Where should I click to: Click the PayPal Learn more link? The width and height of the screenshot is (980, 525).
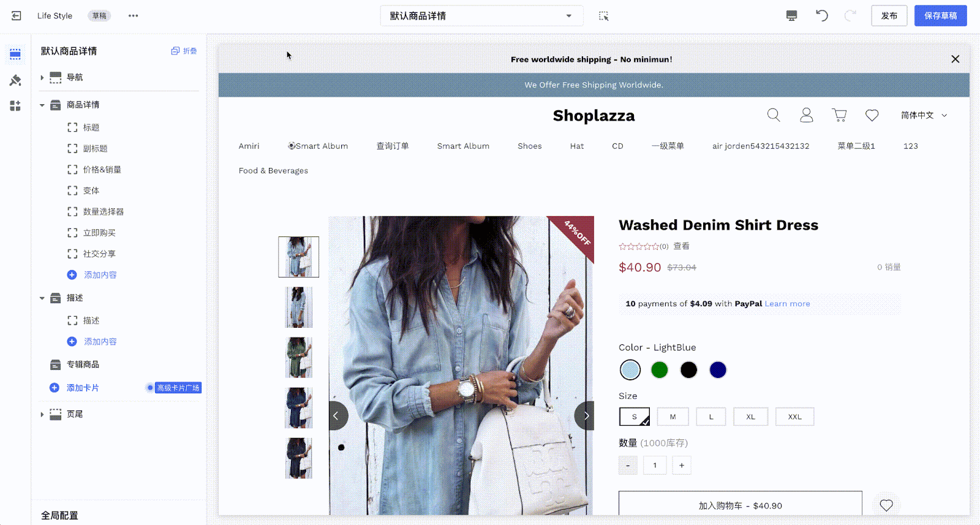point(787,304)
